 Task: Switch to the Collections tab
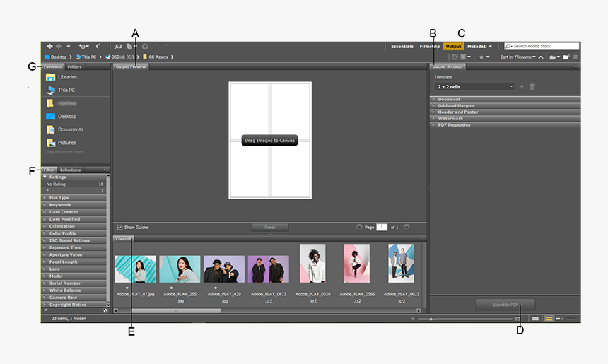[x=70, y=170]
